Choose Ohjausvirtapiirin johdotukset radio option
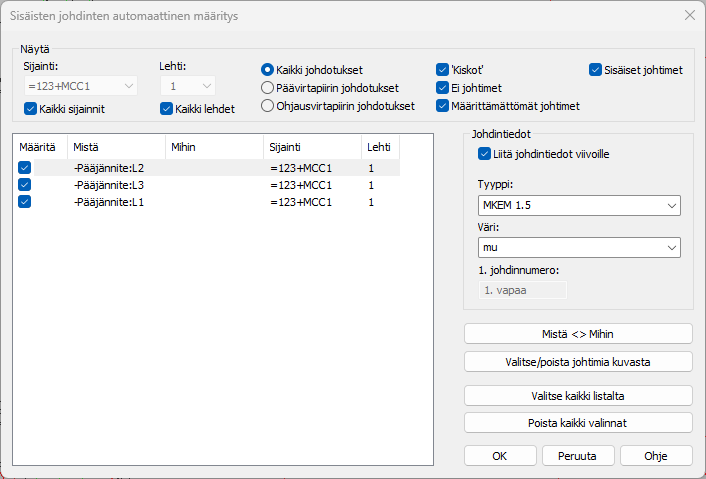 pos(267,105)
